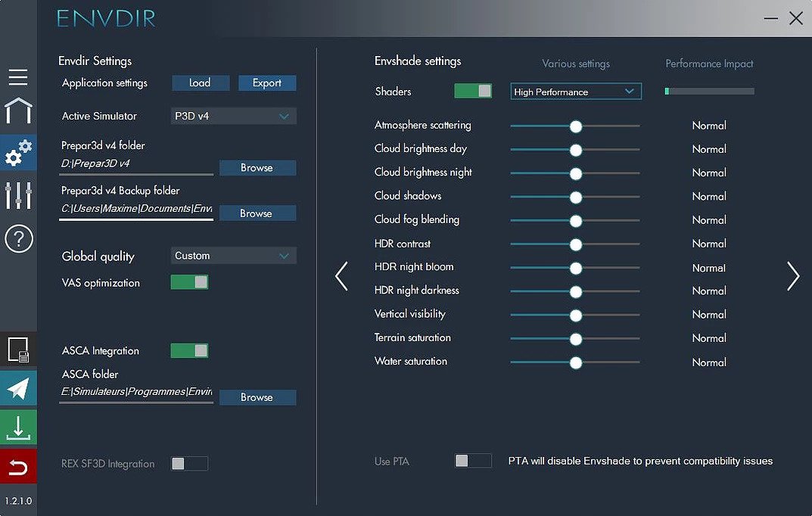The height and width of the screenshot is (516, 812).
Task: Navigate to the next settings page with right chevron
Action: point(793,277)
